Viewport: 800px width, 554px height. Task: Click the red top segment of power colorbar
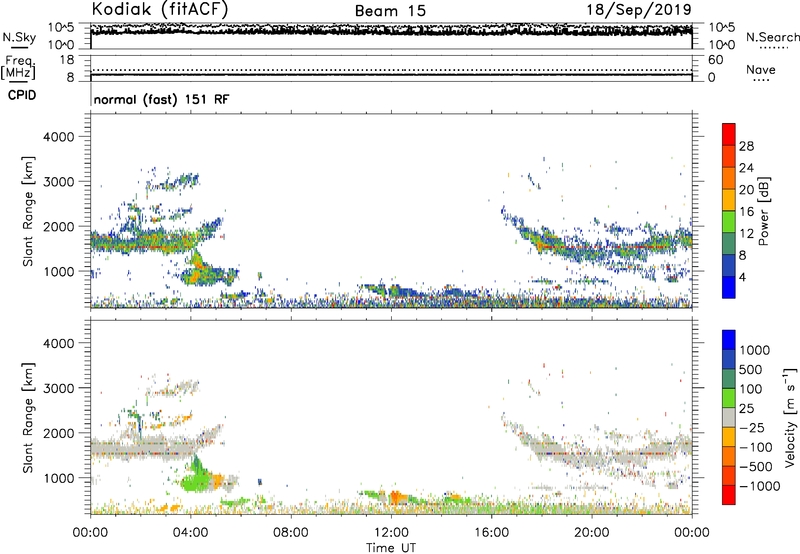point(729,134)
